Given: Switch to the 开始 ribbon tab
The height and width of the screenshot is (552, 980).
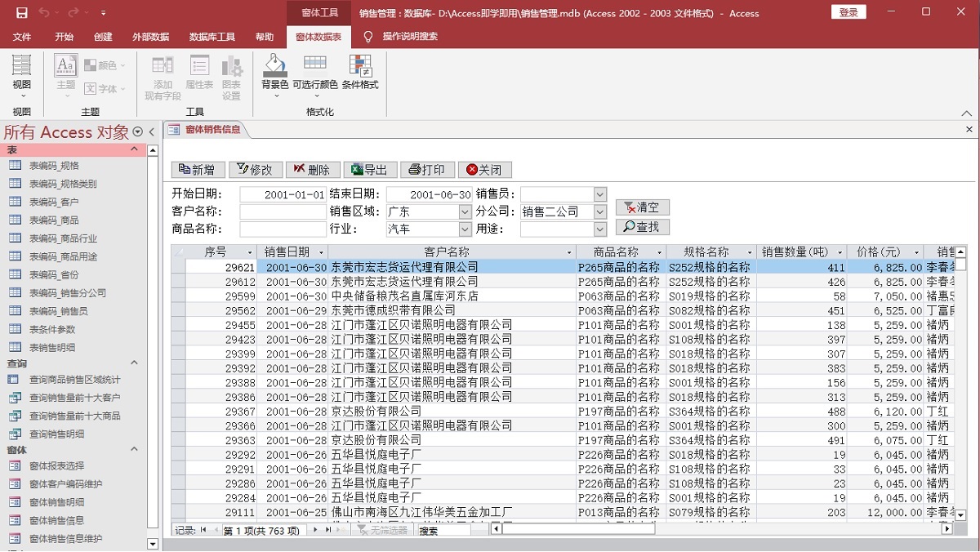Looking at the screenshot, I should 64,37.
